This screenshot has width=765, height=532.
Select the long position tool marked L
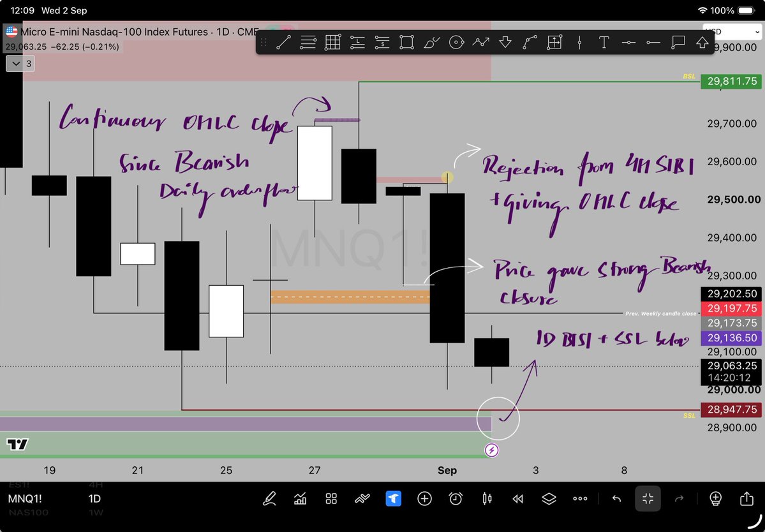(358, 43)
